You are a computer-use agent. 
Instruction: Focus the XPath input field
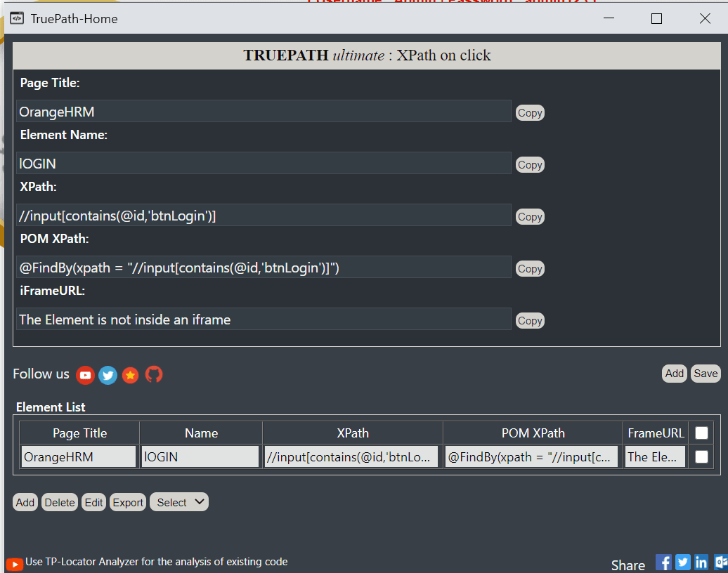264,216
